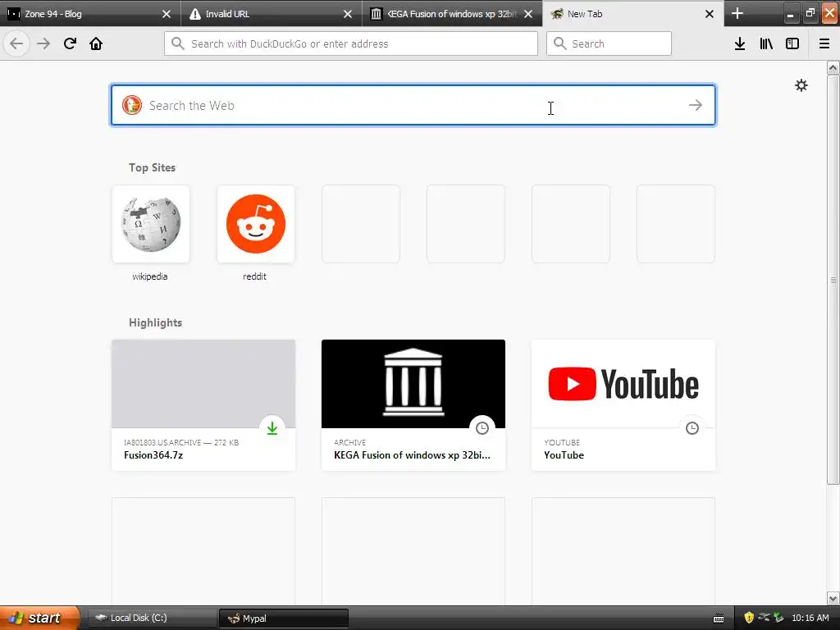
Task: Click magnifier icon in address bar
Action: point(178,43)
